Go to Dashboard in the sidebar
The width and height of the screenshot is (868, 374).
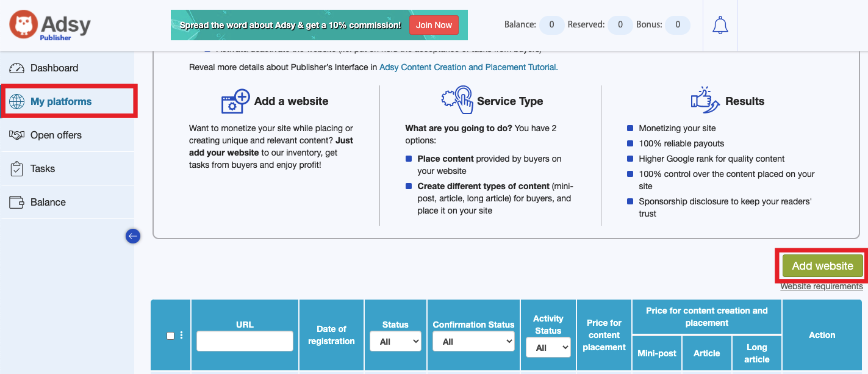[x=54, y=68]
